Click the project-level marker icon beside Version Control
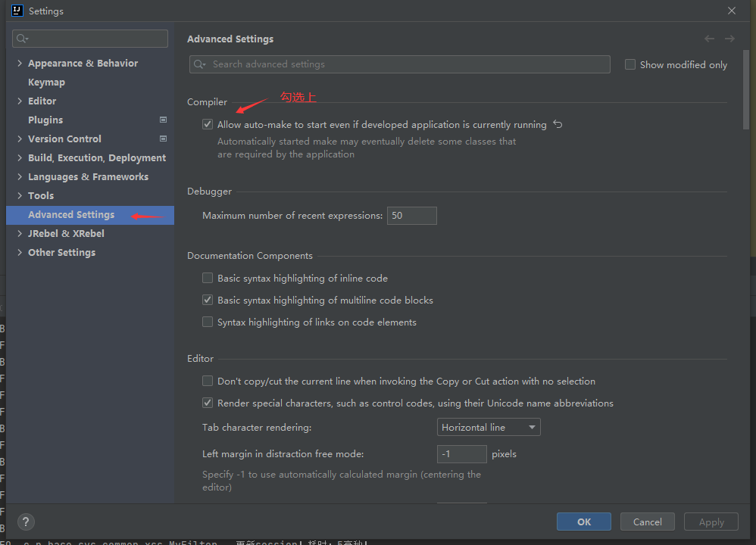This screenshot has width=756, height=545. (163, 139)
